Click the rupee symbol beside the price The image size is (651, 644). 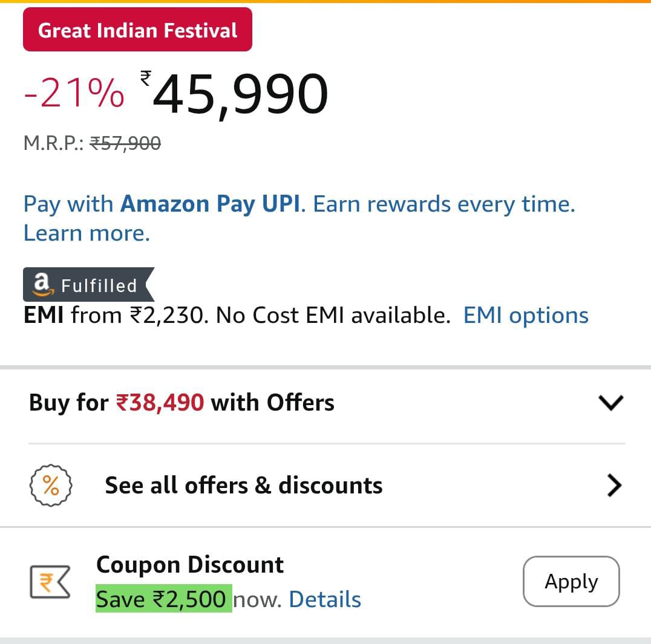146,77
